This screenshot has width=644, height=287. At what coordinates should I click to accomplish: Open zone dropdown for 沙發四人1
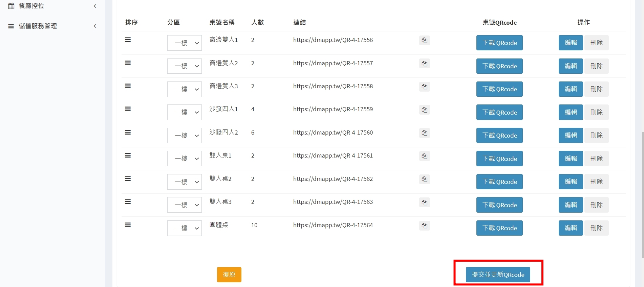coord(184,112)
